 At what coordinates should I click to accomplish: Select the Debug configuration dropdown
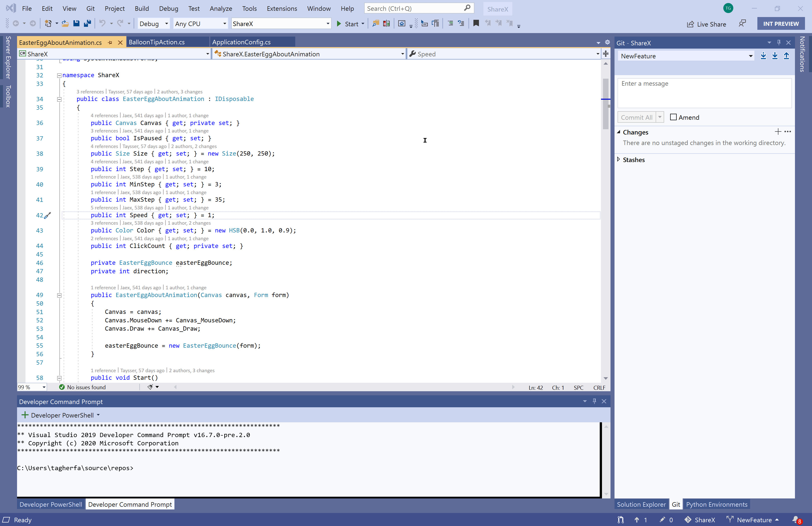pos(152,23)
